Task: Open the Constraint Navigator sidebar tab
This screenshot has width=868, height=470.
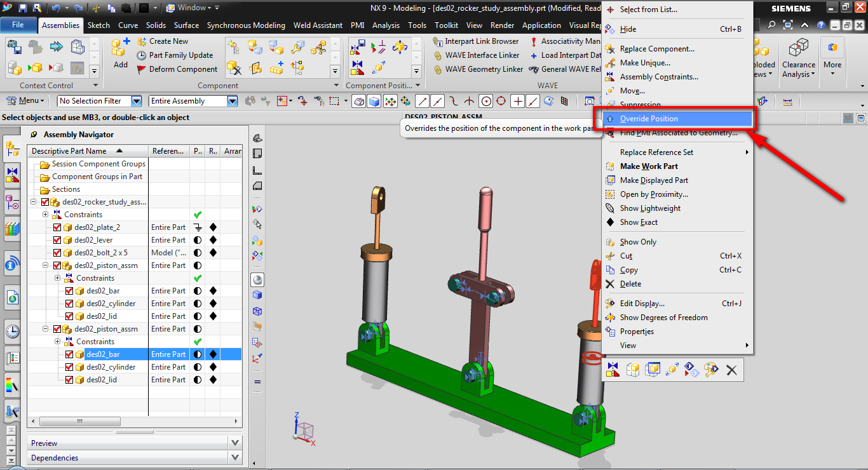Action: coord(12,175)
